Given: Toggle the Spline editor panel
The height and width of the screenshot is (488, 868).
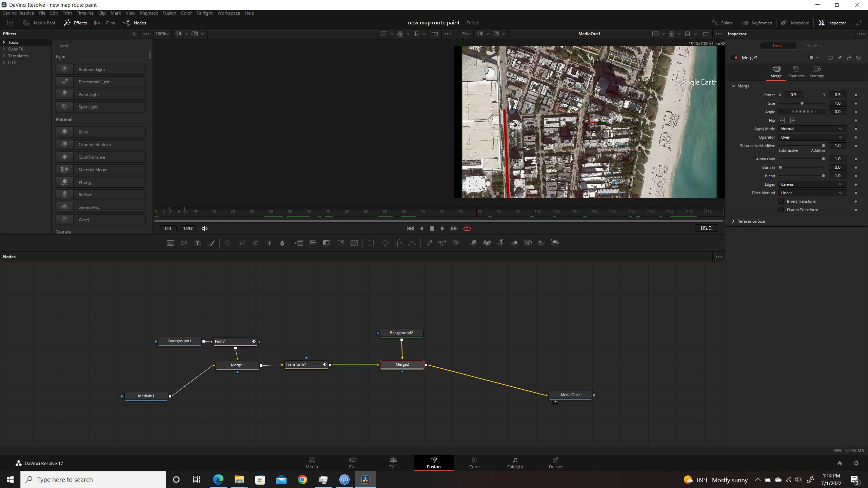Looking at the screenshot, I should 722,23.
